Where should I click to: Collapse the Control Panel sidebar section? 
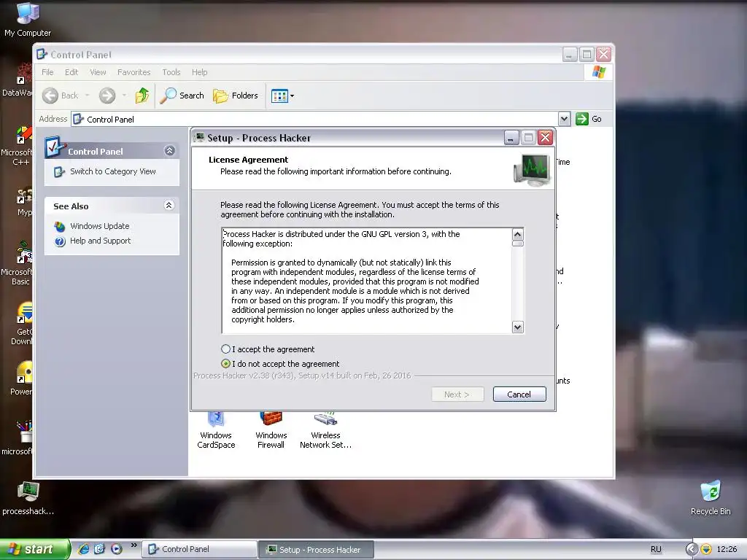[169, 151]
